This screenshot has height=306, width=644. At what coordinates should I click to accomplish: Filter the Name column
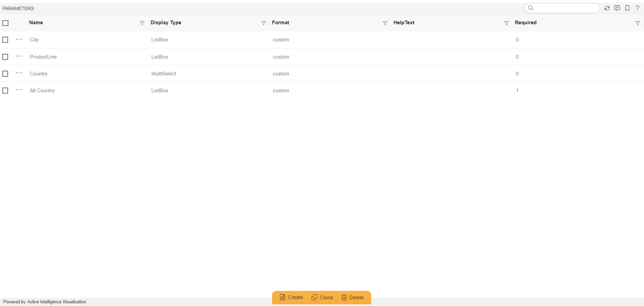(x=142, y=23)
